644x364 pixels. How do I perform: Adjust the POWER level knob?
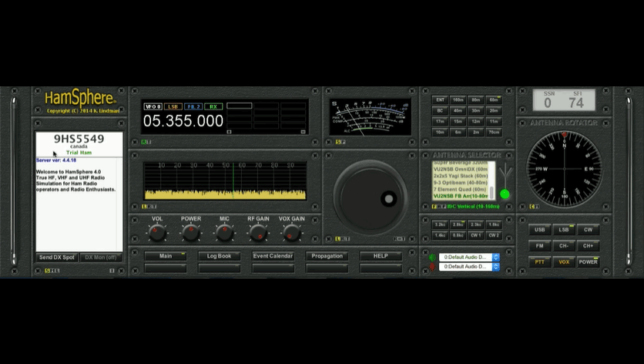pos(191,233)
